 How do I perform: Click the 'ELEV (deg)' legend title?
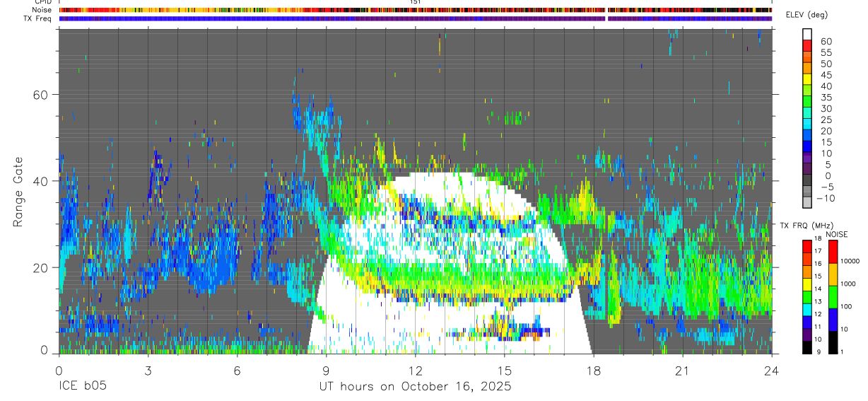(807, 15)
